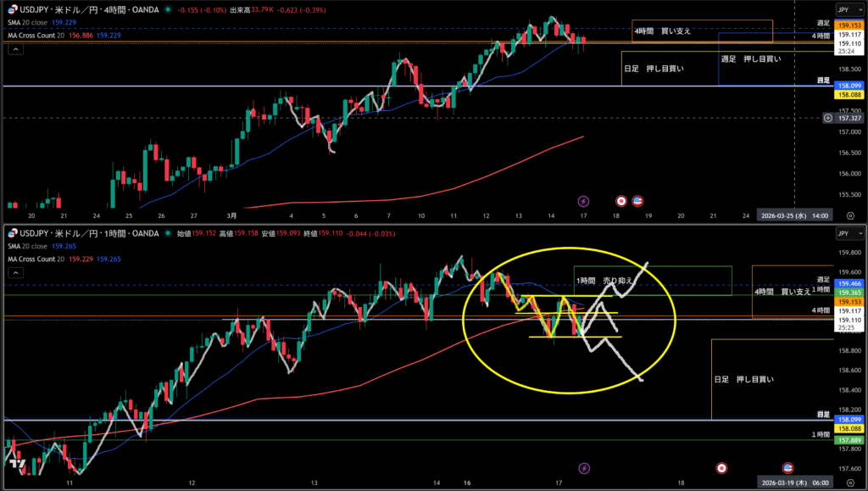Click Japan flag economic event on upper chart
Image resolution: width=868 pixels, height=491 pixels.
coord(620,201)
